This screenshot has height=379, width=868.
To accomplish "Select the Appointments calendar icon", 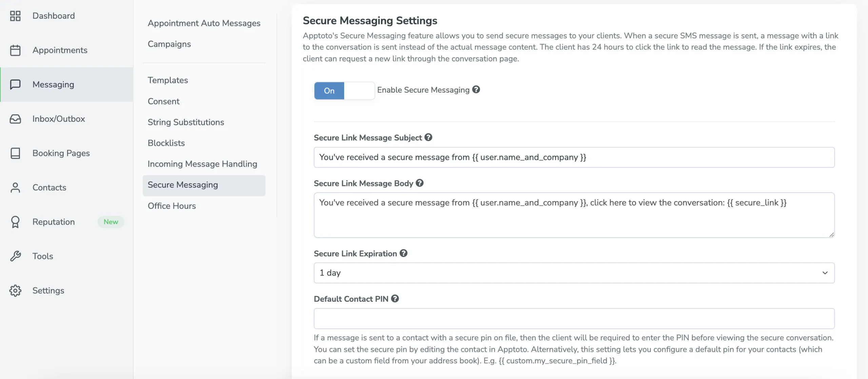I will click(x=15, y=50).
